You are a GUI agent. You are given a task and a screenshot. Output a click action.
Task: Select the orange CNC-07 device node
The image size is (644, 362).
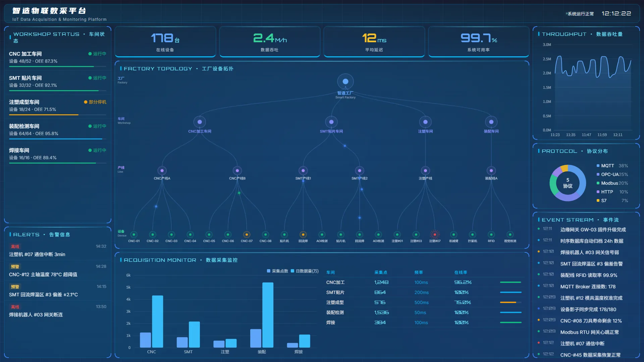click(247, 235)
